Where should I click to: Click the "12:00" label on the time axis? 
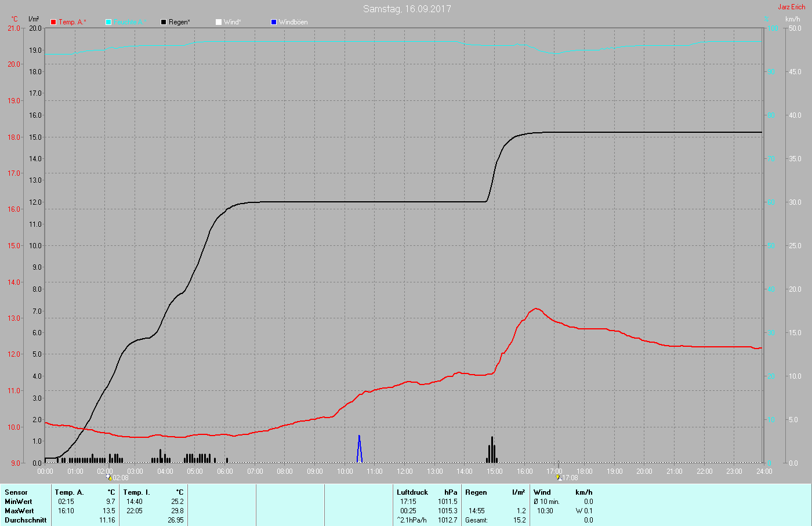click(405, 471)
